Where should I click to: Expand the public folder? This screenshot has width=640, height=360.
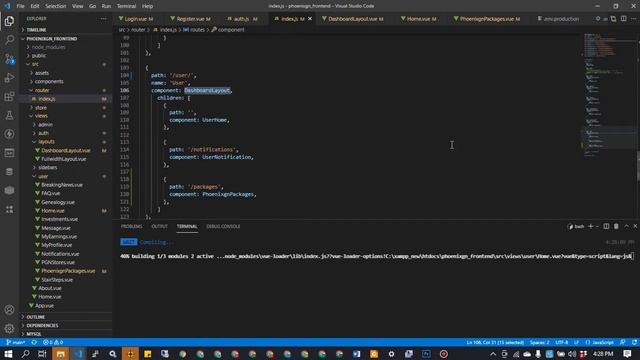(x=39, y=56)
